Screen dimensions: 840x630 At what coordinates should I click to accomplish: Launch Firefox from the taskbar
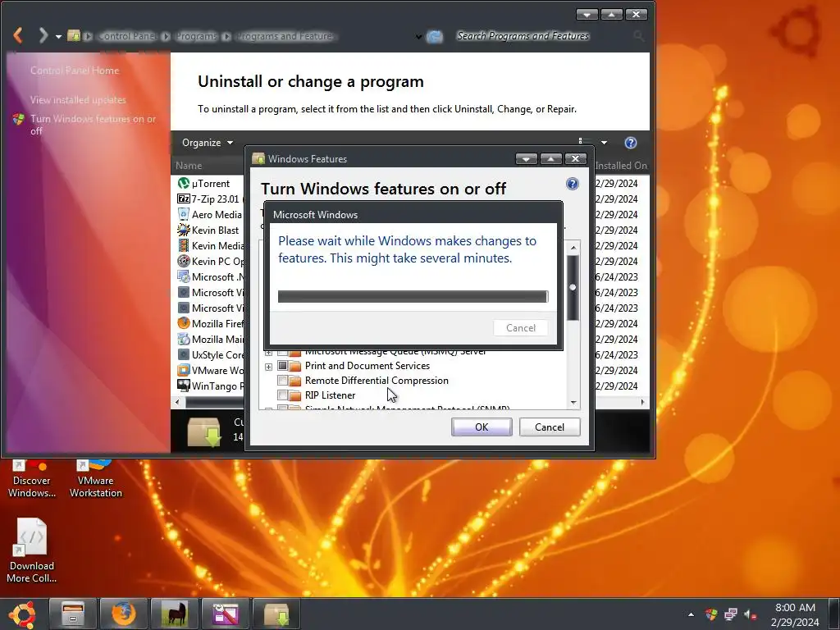point(124,614)
